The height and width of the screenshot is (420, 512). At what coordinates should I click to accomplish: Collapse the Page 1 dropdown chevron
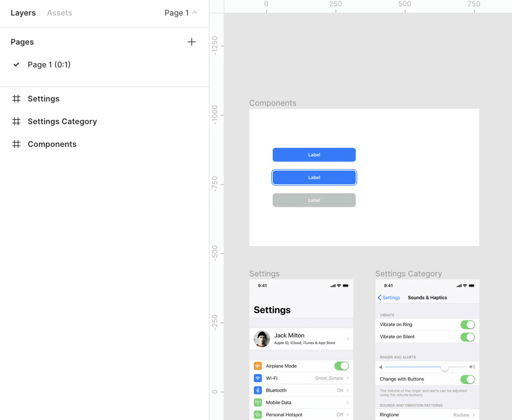pyautogui.click(x=195, y=13)
